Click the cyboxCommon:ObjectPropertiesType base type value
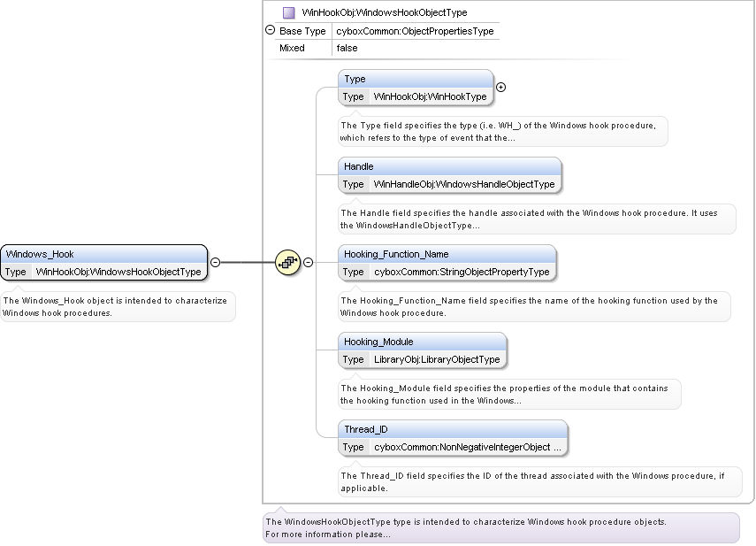The height and width of the screenshot is (546, 756). (x=415, y=31)
